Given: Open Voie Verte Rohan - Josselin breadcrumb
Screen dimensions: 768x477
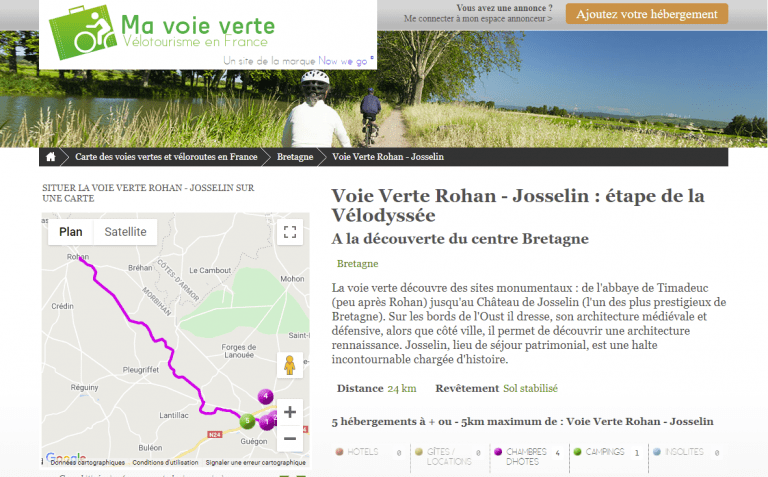Looking at the screenshot, I should click(388, 157).
